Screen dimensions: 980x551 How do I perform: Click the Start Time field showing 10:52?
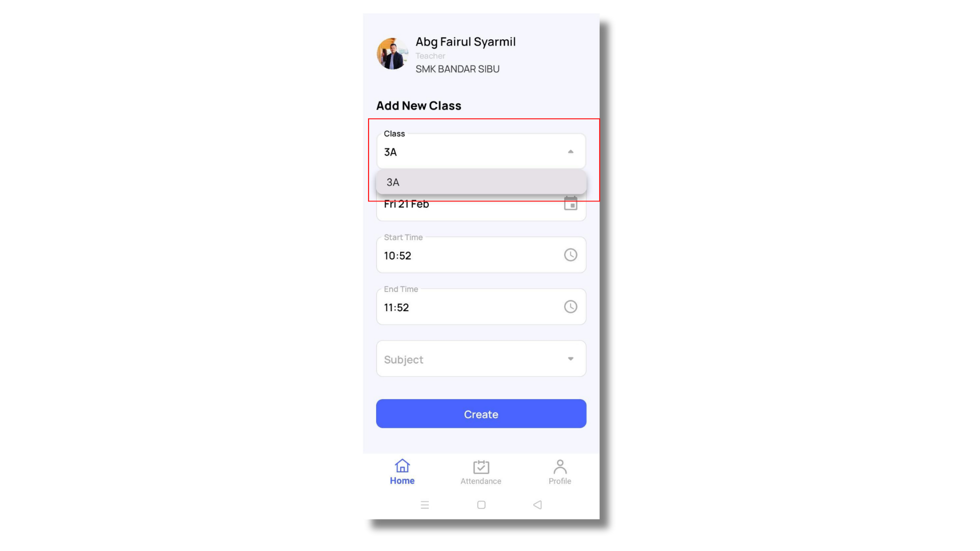pos(481,255)
